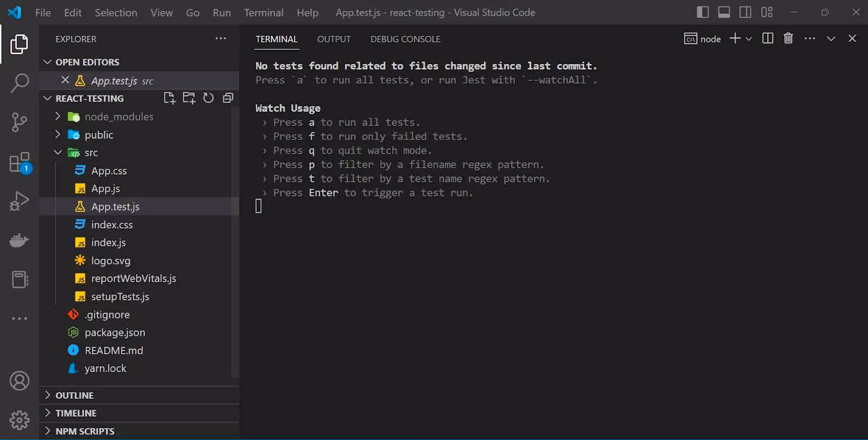Screen dimensions: 868x440
Task: Kill the terminal with trash icon
Action: pos(788,38)
